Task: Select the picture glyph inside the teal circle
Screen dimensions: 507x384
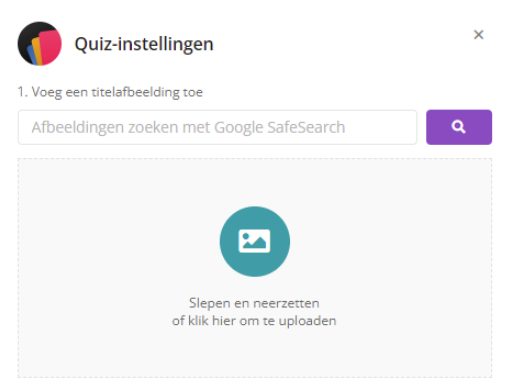Action: pyautogui.click(x=255, y=241)
